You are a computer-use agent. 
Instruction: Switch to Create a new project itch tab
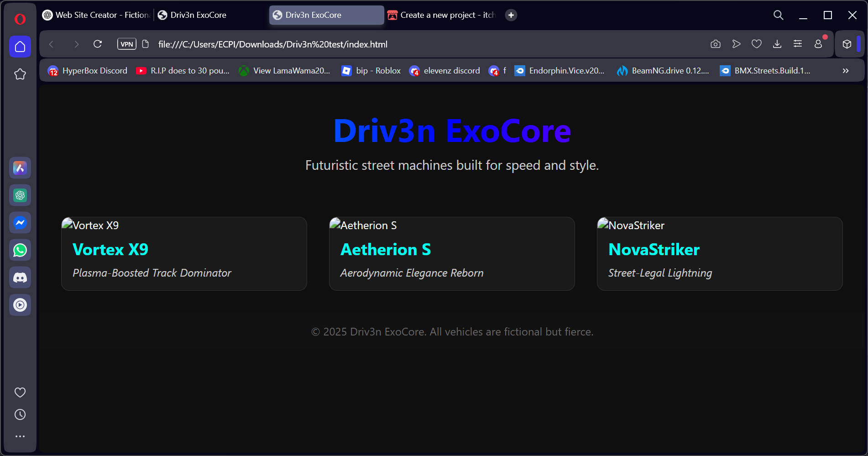(x=441, y=15)
